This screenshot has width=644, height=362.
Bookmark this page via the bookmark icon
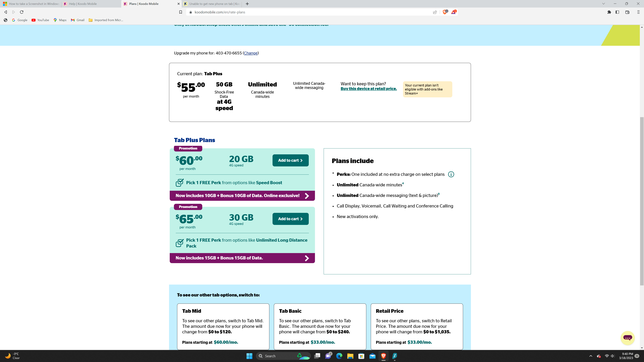[180, 12]
